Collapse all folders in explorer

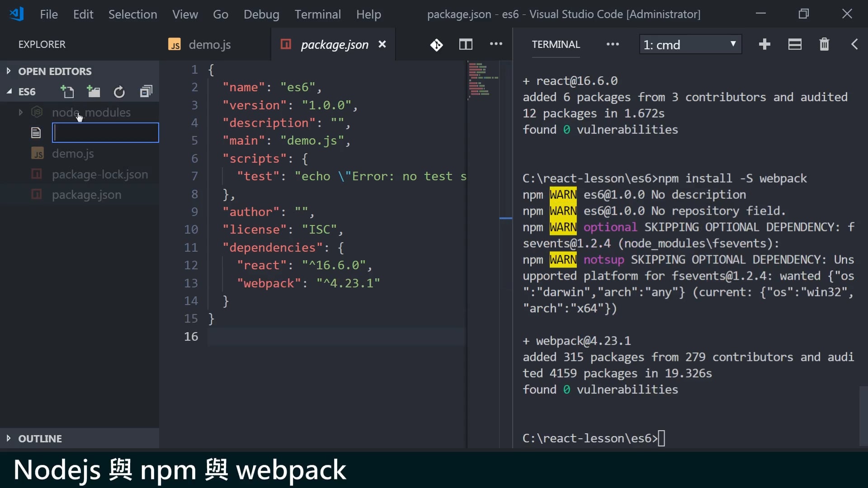tap(146, 92)
